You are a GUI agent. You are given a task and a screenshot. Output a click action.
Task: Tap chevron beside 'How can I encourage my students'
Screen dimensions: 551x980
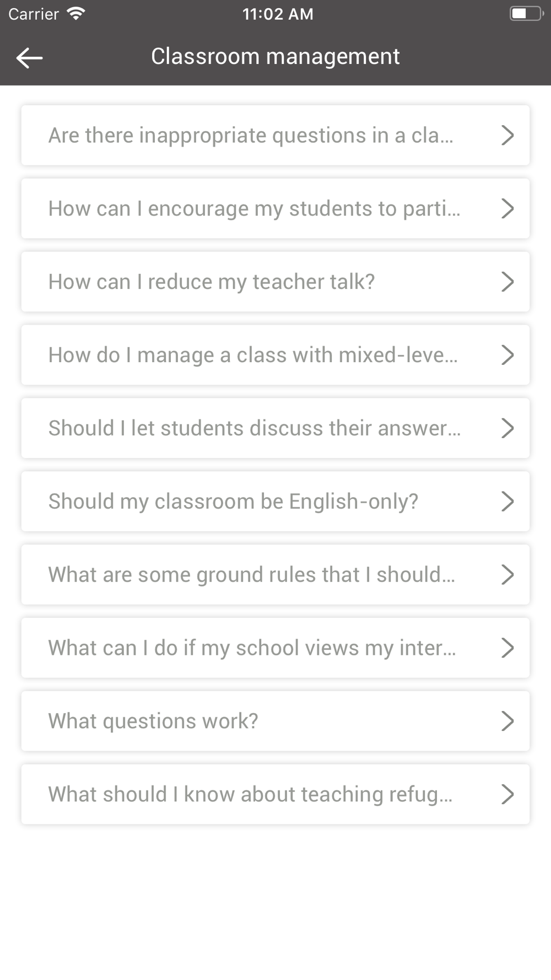(507, 208)
